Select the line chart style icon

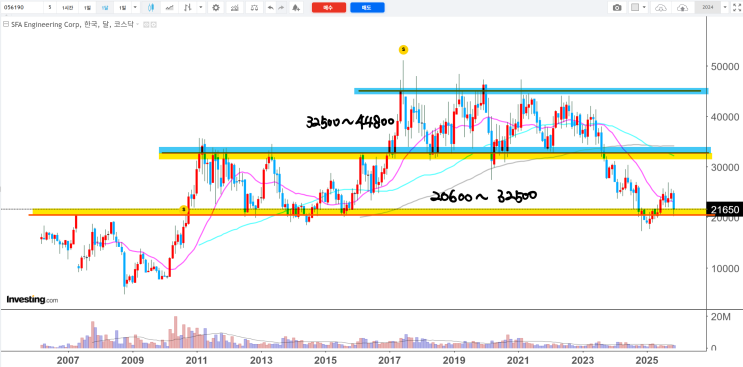click(169, 8)
